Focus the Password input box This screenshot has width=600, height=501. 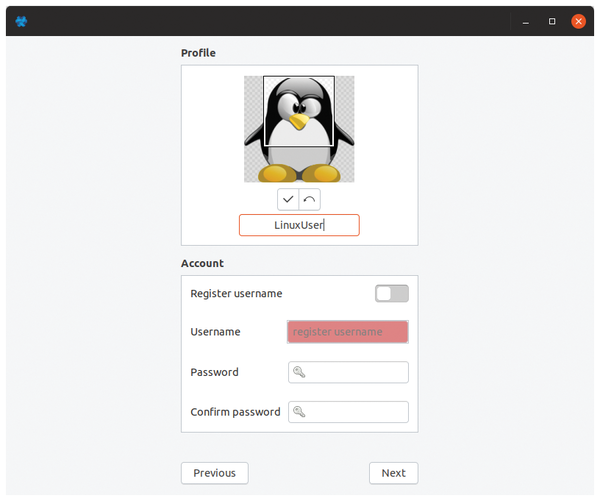coord(348,372)
